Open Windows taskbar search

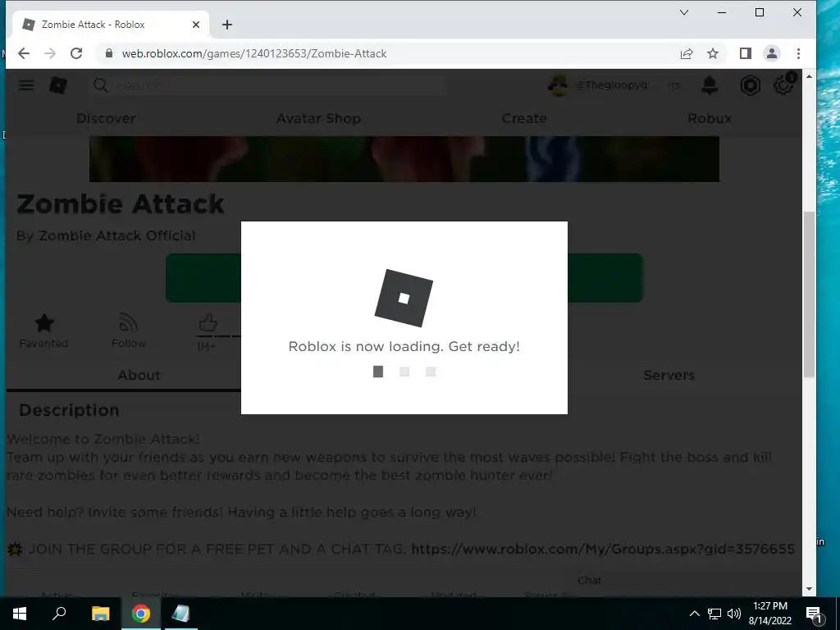click(59, 614)
